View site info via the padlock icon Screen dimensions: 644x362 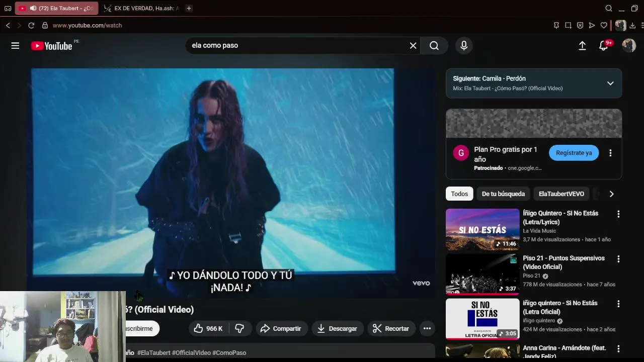point(45,25)
